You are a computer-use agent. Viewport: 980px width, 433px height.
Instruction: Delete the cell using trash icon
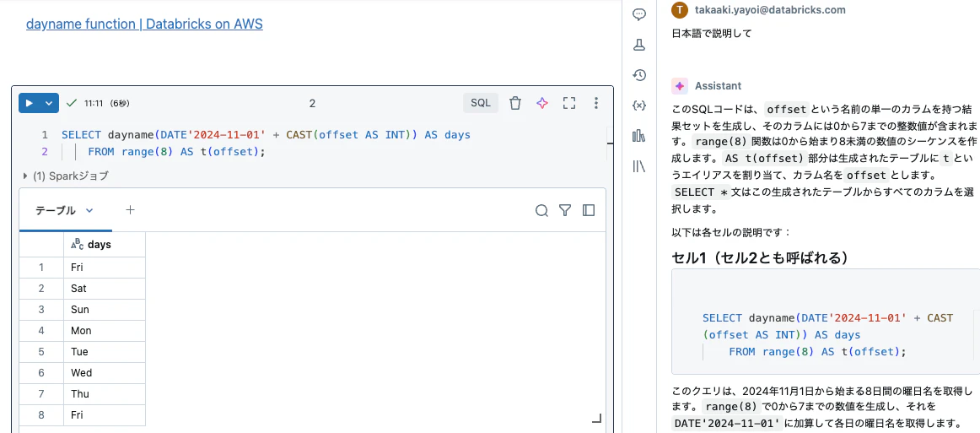point(515,103)
